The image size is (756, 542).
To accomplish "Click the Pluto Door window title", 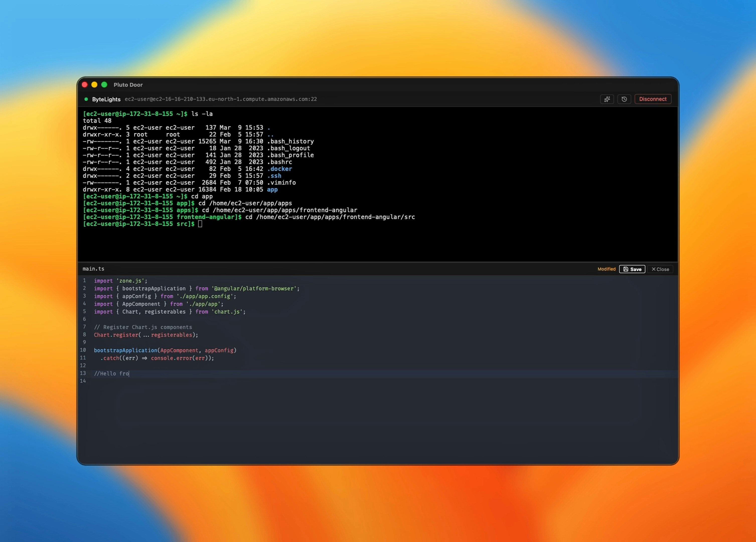I will coord(128,85).
